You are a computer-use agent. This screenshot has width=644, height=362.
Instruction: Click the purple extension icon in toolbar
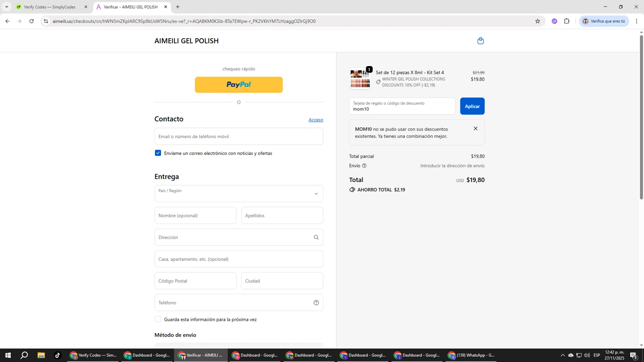coord(554,21)
